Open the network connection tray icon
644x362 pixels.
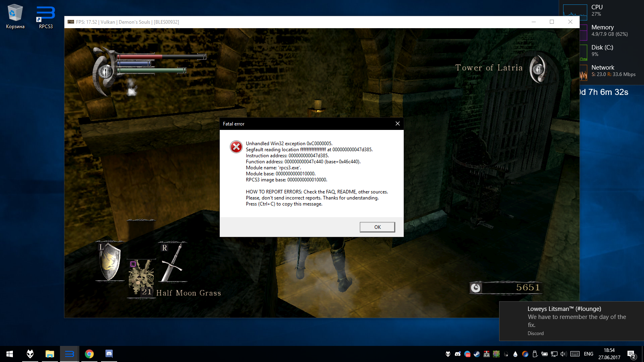(x=554, y=354)
